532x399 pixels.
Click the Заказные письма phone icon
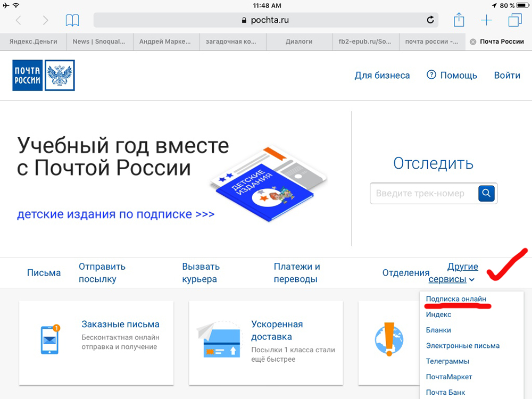point(50,339)
